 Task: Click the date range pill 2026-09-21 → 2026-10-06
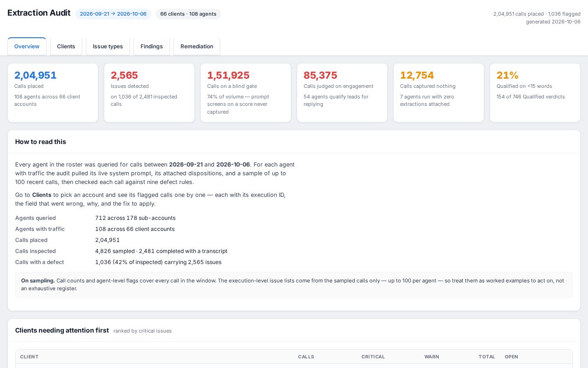(x=113, y=14)
